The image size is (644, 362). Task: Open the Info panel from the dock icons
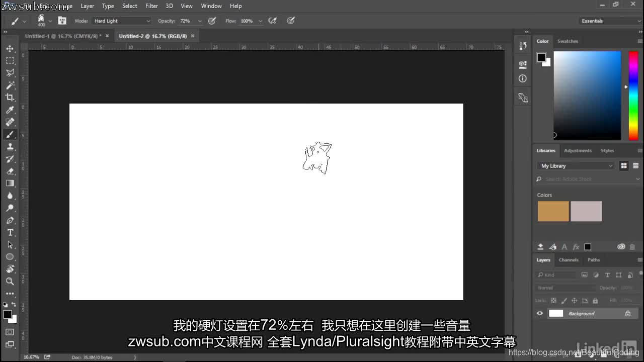point(522,78)
